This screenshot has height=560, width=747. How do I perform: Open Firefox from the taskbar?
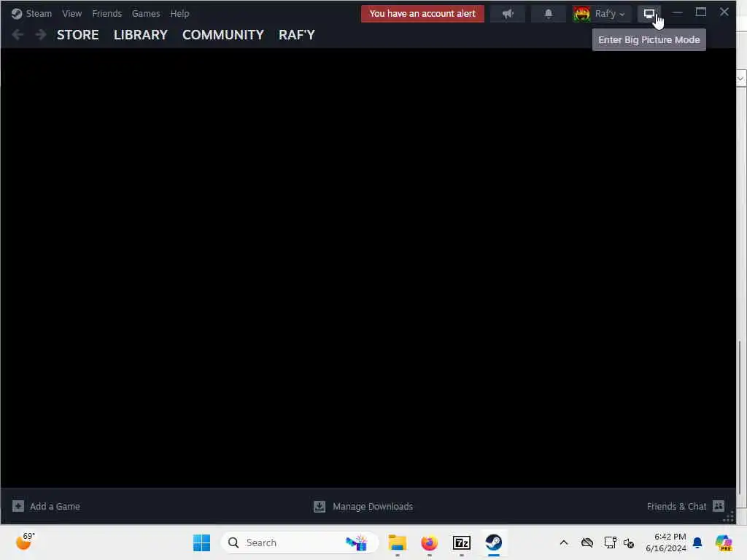coord(429,542)
